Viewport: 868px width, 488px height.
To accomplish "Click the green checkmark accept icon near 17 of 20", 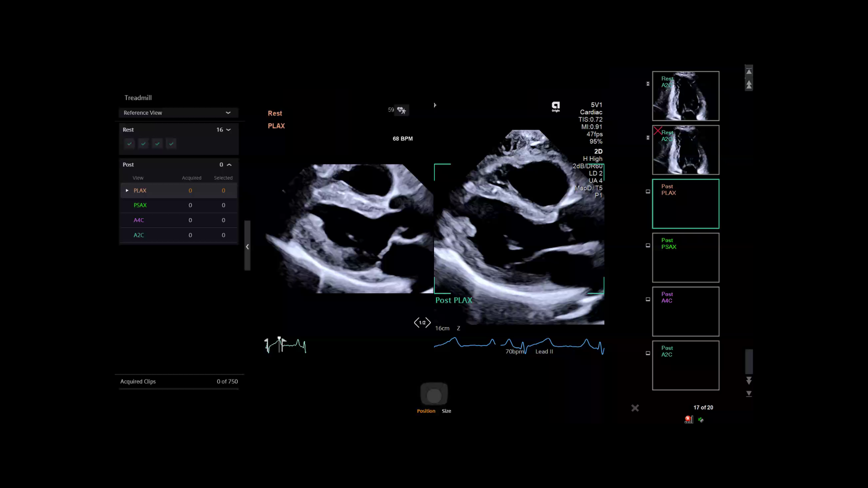I will [x=701, y=420].
